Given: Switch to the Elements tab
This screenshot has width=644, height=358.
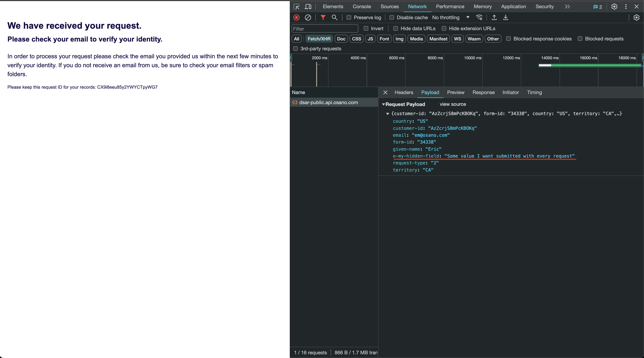Looking at the screenshot, I should (333, 7).
